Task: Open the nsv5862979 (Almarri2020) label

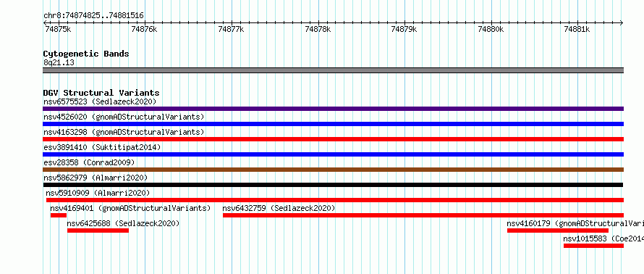Action: [96, 178]
